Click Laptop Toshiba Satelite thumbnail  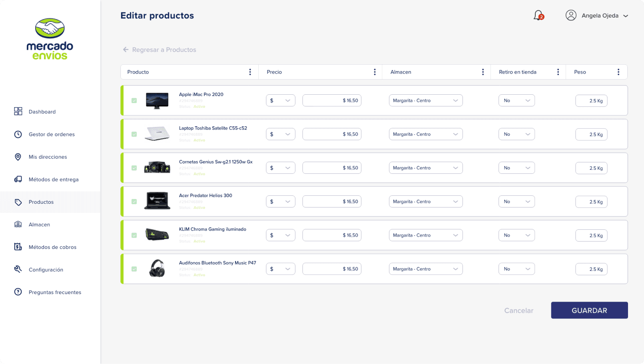pyautogui.click(x=157, y=134)
